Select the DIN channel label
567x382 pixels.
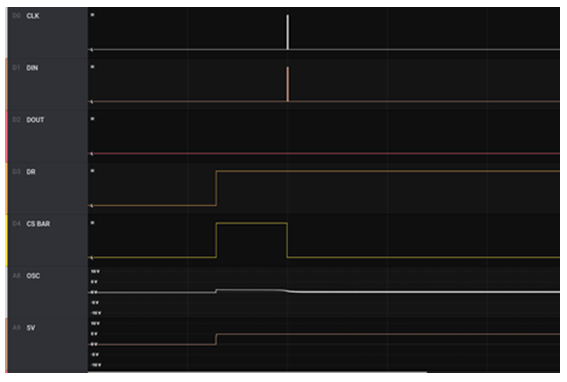32,68
